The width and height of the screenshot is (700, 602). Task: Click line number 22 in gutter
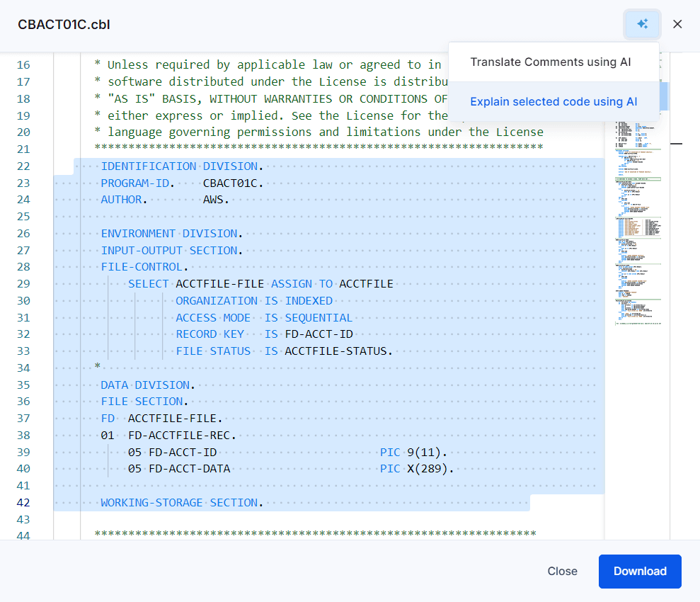pyautogui.click(x=23, y=166)
